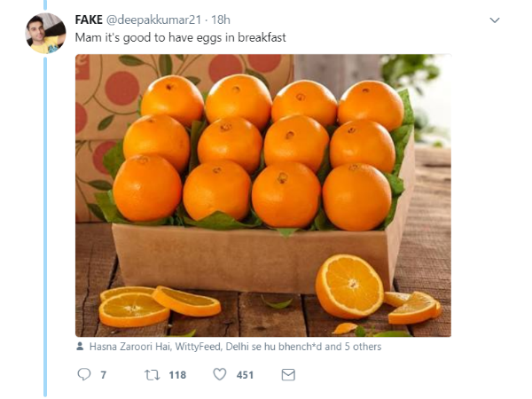The width and height of the screenshot is (532, 399).
Task: Reply to the tweet using the speech bubble icon
Action: tap(84, 375)
